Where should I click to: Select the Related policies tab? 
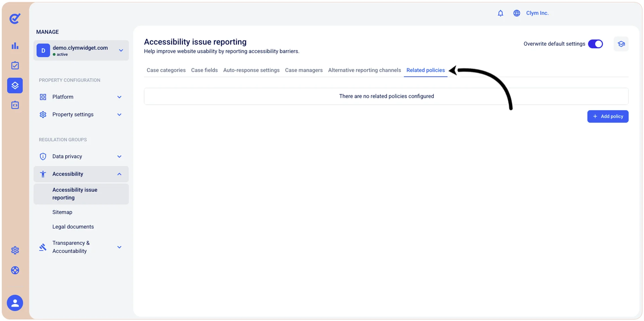[425, 70]
